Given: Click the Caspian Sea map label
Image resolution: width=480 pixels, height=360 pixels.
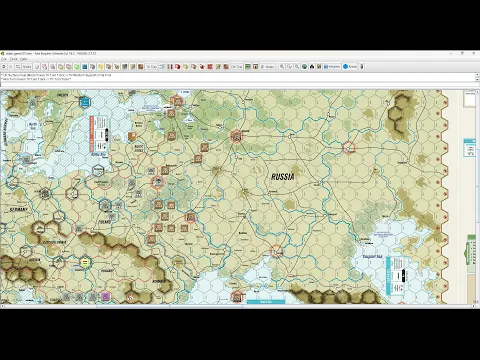Looking at the screenshot, I should pyautogui.click(x=372, y=256).
